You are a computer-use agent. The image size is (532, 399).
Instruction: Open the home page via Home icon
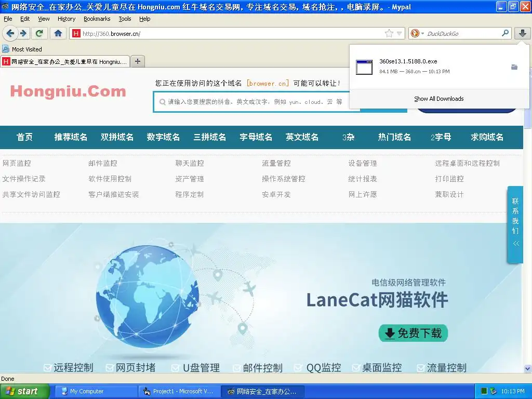58,33
